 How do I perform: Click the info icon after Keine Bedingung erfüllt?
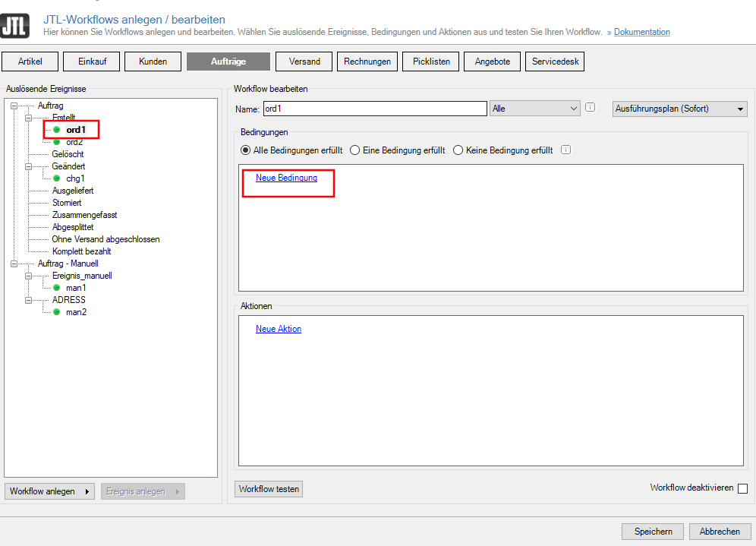tap(566, 150)
